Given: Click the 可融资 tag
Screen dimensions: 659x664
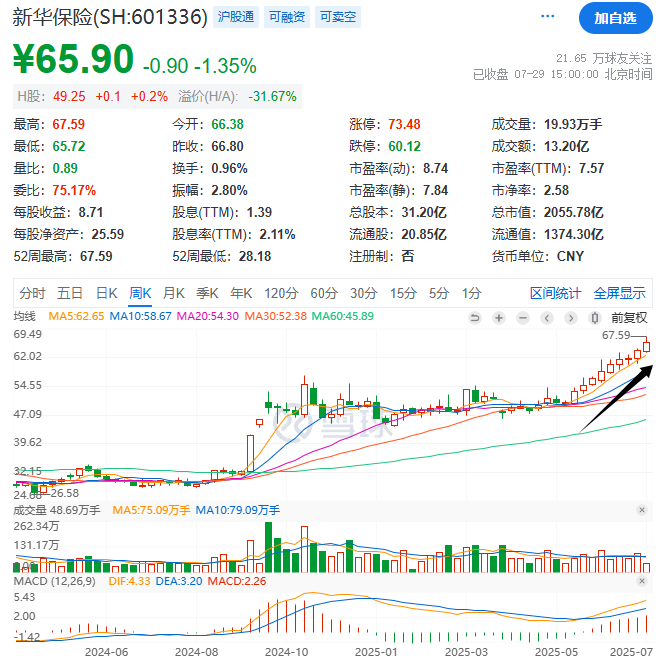Looking at the screenshot, I should pyautogui.click(x=287, y=17).
